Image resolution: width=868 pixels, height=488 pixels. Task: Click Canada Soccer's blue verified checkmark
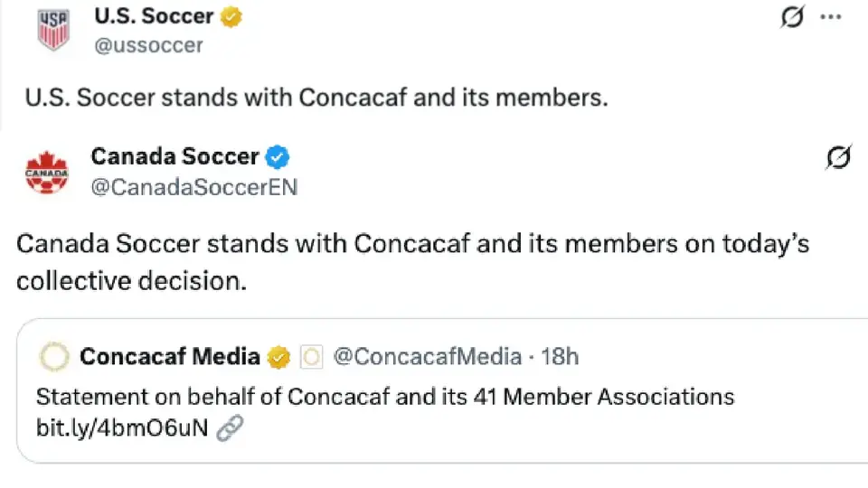pyautogui.click(x=278, y=157)
